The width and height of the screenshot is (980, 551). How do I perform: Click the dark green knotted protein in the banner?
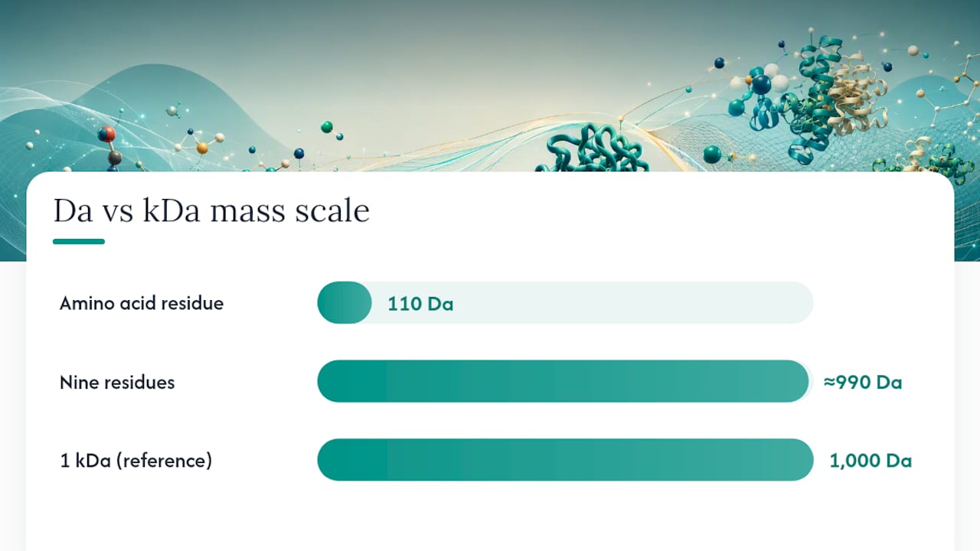tap(591, 148)
